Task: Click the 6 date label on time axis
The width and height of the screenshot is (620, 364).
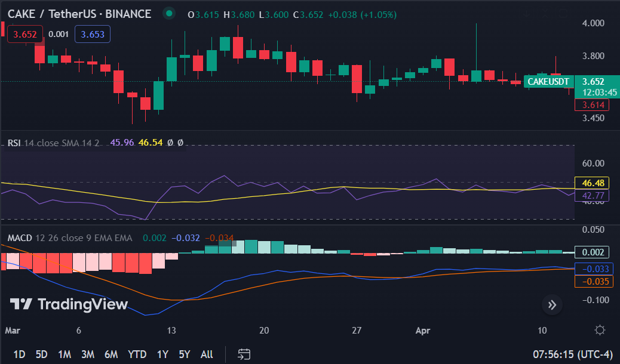Action: (79, 331)
